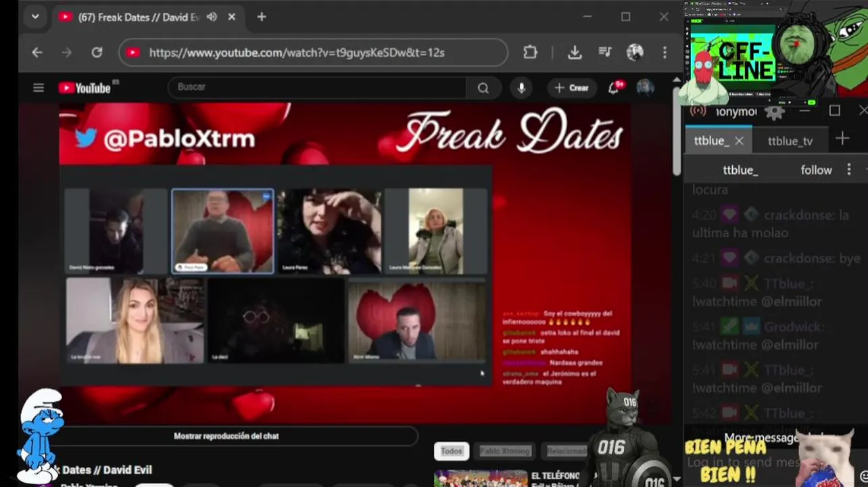The height and width of the screenshot is (487, 868).
Task: Select the Relacionados filter chip
Action: click(566, 451)
